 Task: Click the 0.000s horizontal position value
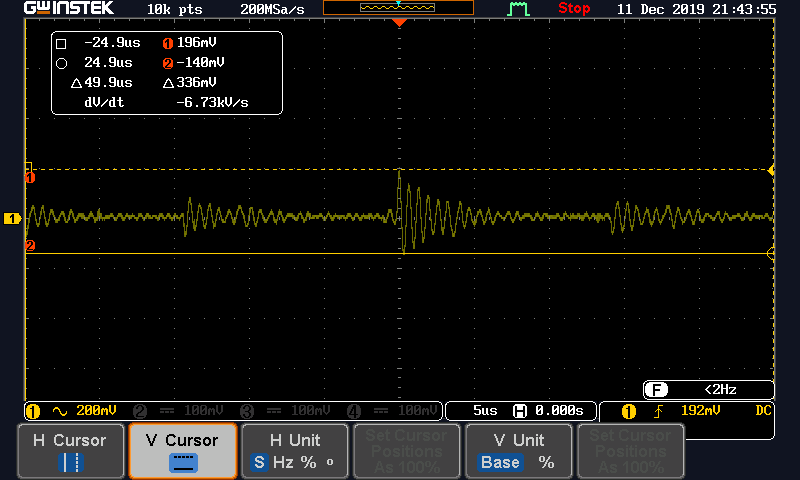559,411
